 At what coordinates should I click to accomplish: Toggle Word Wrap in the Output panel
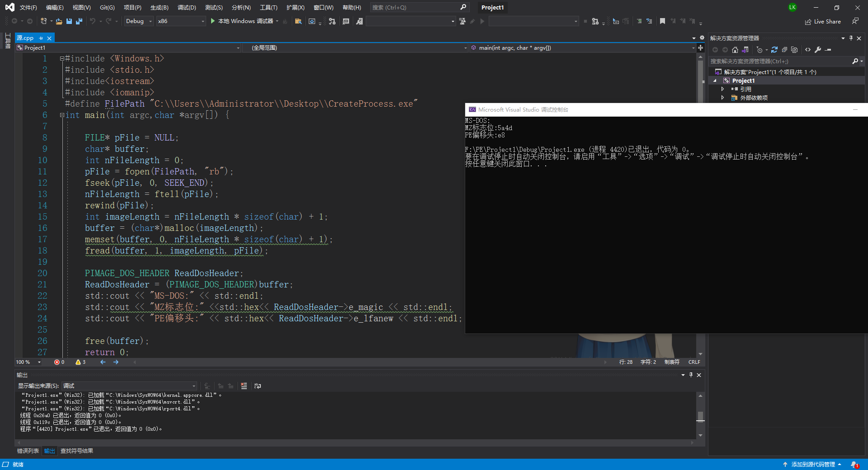click(258, 386)
